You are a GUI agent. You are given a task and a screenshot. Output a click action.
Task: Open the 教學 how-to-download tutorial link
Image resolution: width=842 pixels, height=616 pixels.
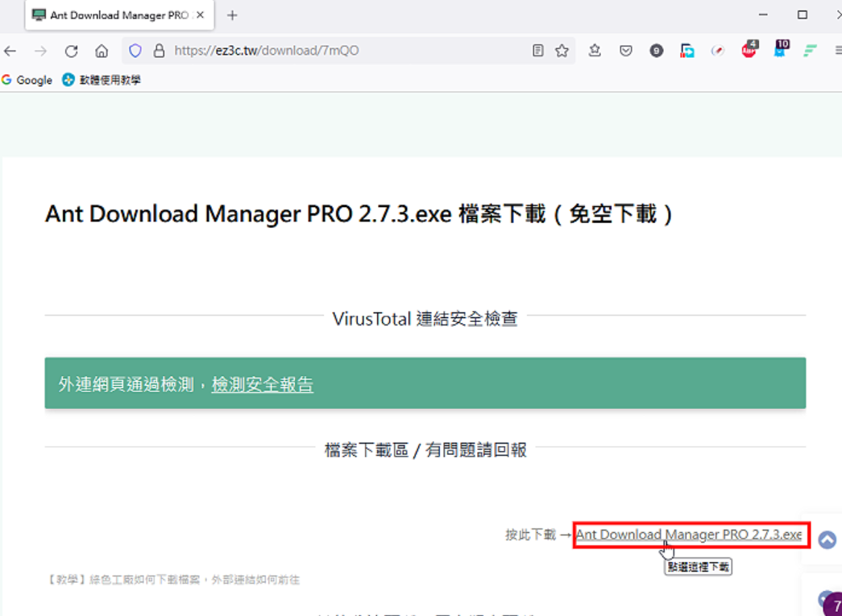pos(173,580)
